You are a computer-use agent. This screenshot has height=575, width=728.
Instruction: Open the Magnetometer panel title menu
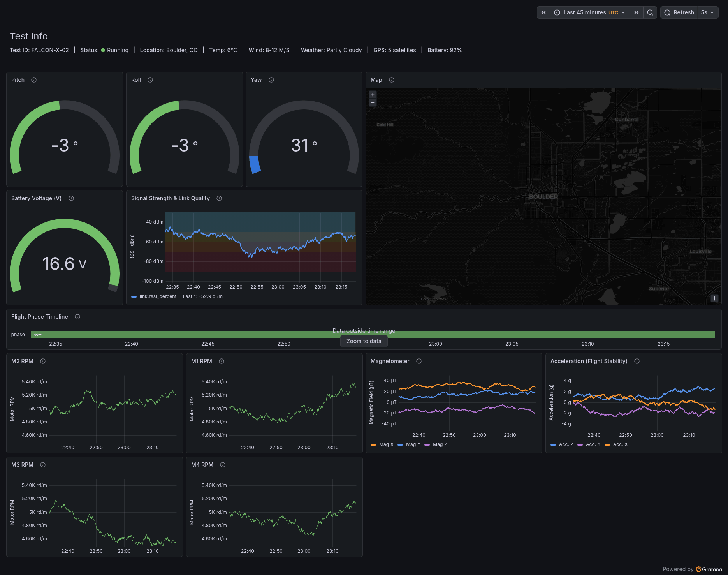tap(390, 361)
